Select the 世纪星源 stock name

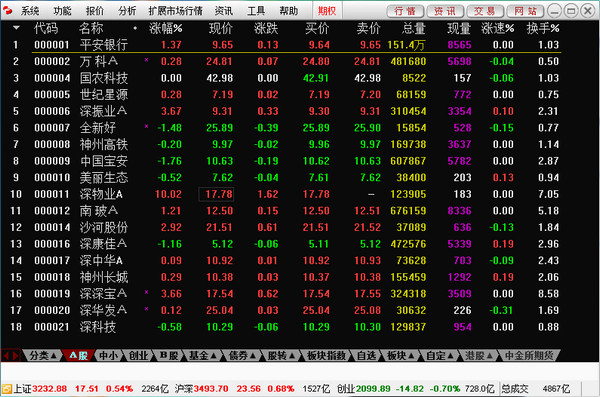pos(104,95)
